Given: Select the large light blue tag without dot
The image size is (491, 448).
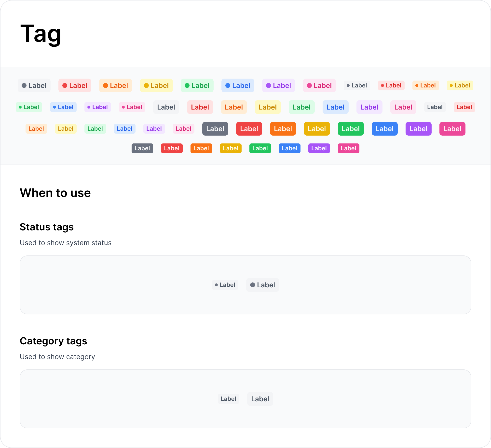Looking at the screenshot, I should tap(336, 107).
